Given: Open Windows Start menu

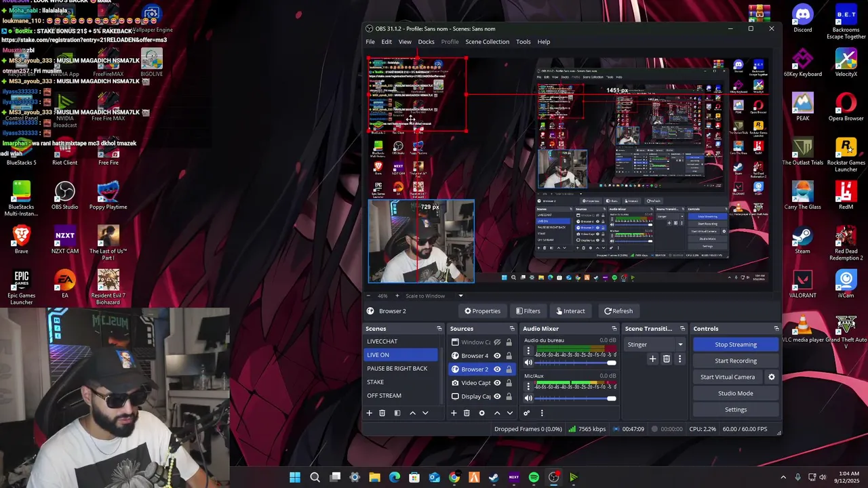Looking at the screenshot, I should click(295, 477).
